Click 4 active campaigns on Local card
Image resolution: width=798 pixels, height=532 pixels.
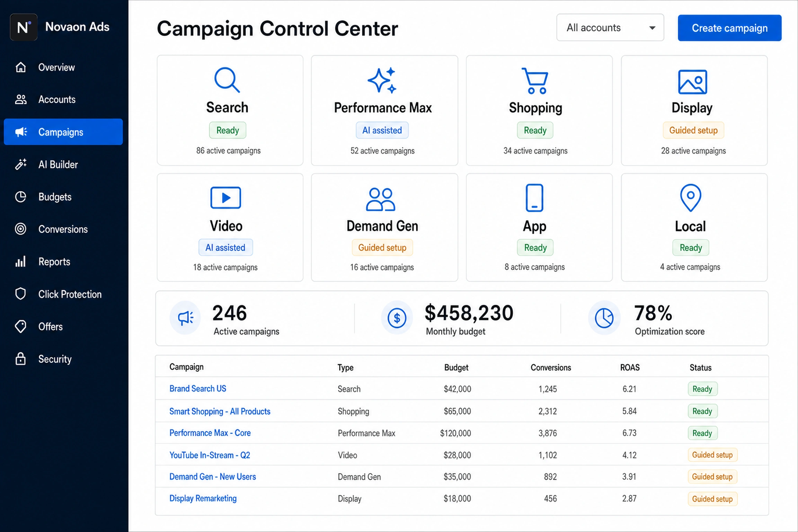(690, 267)
